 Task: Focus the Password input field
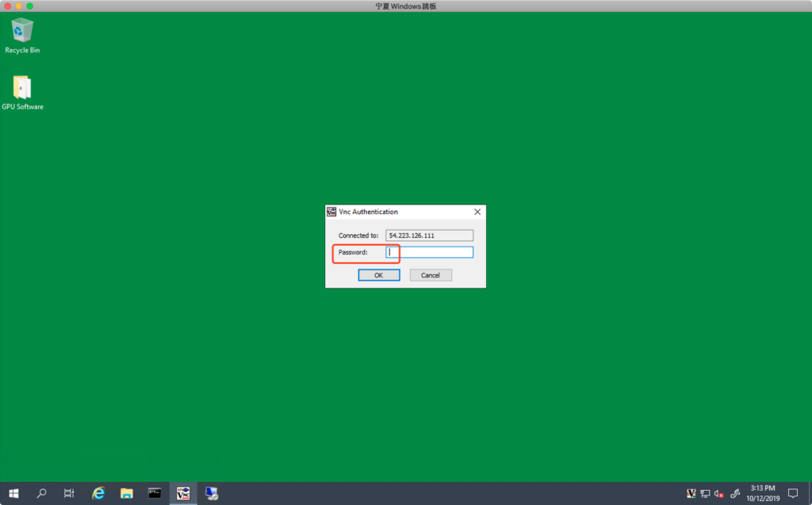click(x=430, y=252)
